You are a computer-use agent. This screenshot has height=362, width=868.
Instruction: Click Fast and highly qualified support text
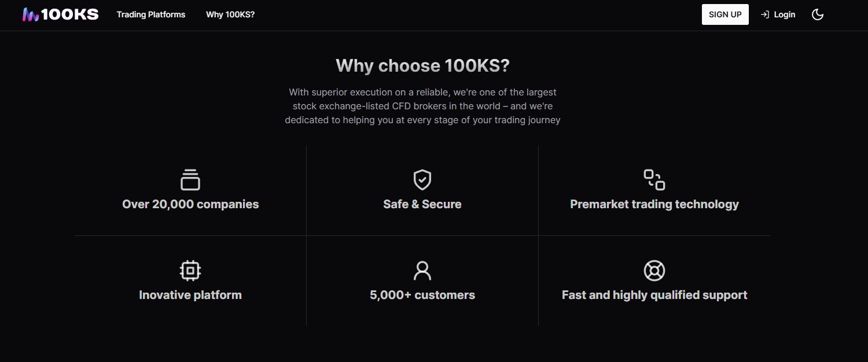[x=654, y=295]
